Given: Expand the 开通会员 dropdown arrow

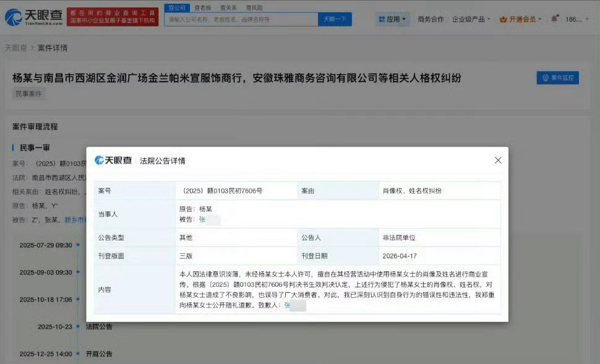Looking at the screenshot, I should [539, 19].
